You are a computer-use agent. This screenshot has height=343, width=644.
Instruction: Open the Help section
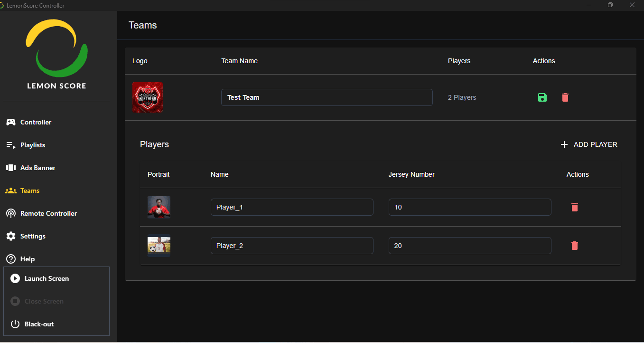[27, 259]
